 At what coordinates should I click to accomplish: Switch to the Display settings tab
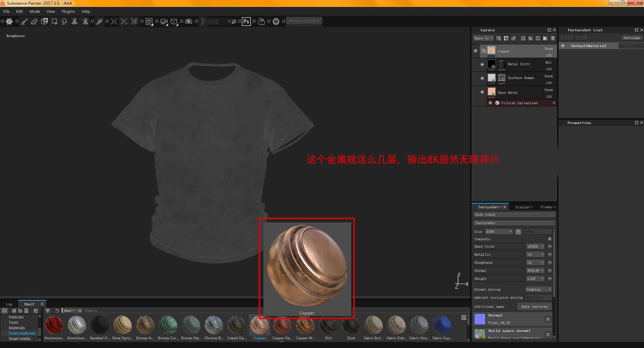coord(524,207)
